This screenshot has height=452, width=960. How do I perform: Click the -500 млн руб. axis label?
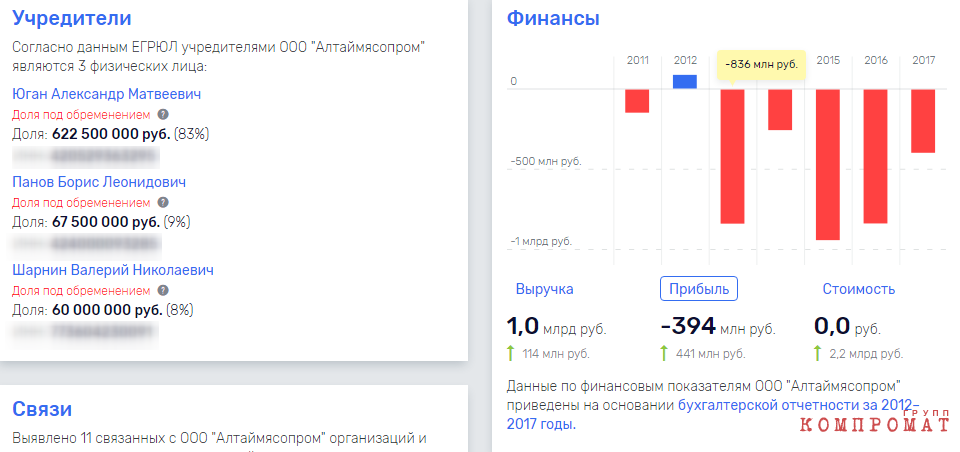click(x=546, y=162)
